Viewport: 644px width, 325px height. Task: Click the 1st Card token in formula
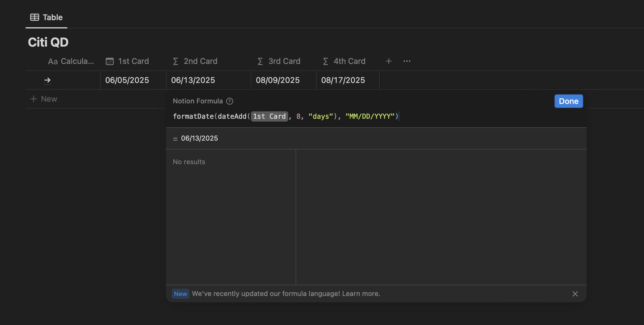tap(269, 116)
